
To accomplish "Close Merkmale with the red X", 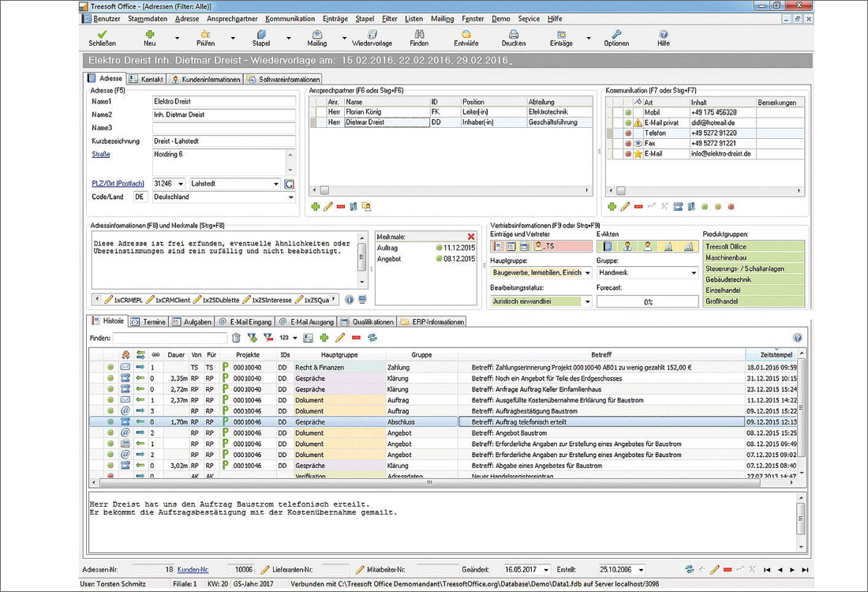I will pos(471,237).
